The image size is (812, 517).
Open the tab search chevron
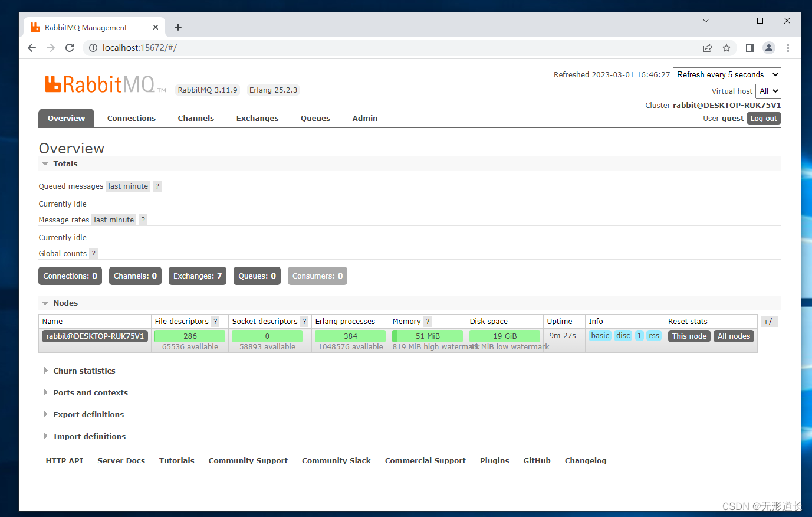click(x=706, y=21)
